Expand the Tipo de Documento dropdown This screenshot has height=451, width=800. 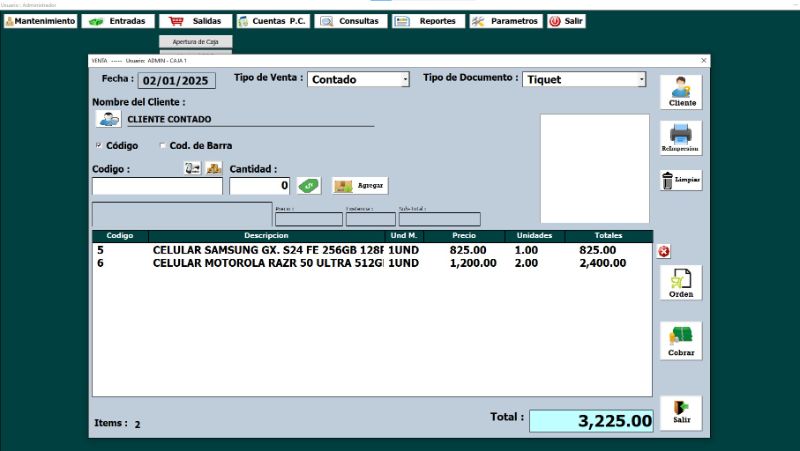tap(642, 80)
